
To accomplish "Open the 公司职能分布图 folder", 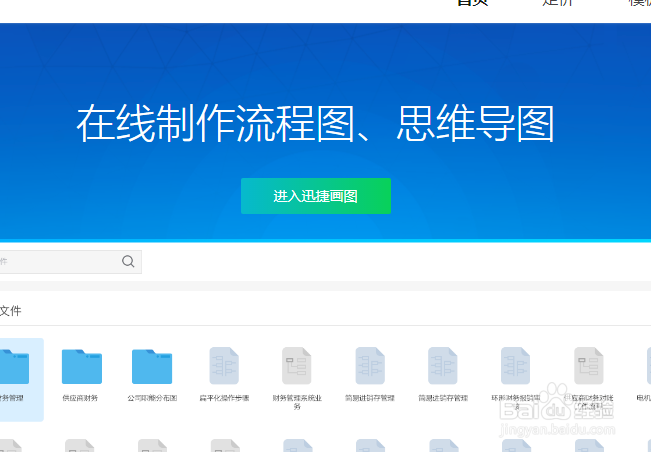I will [x=152, y=375].
